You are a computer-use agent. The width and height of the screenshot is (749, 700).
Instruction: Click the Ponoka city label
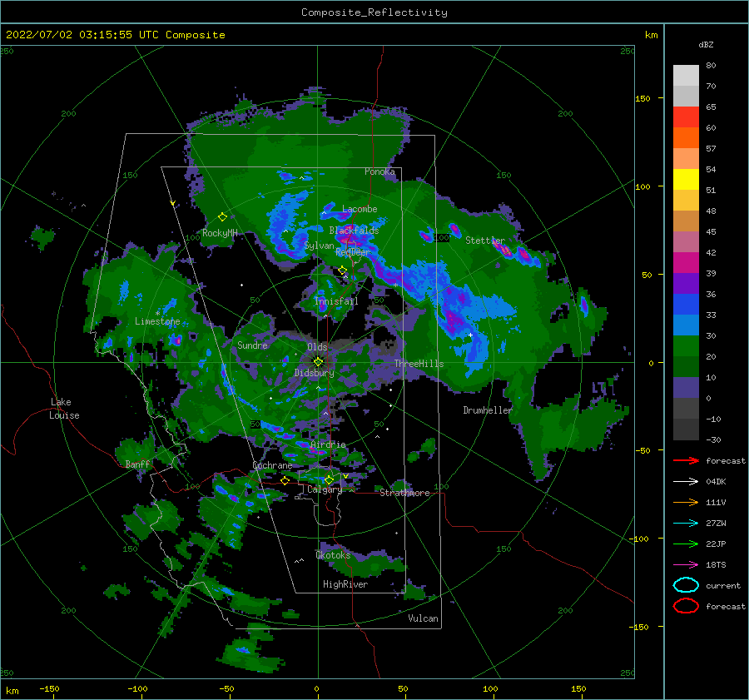pyautogui.click(x=379, y=171)
